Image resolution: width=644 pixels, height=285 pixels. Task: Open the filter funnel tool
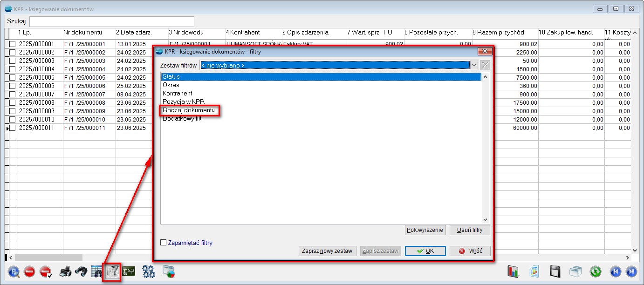pos(112,272)
